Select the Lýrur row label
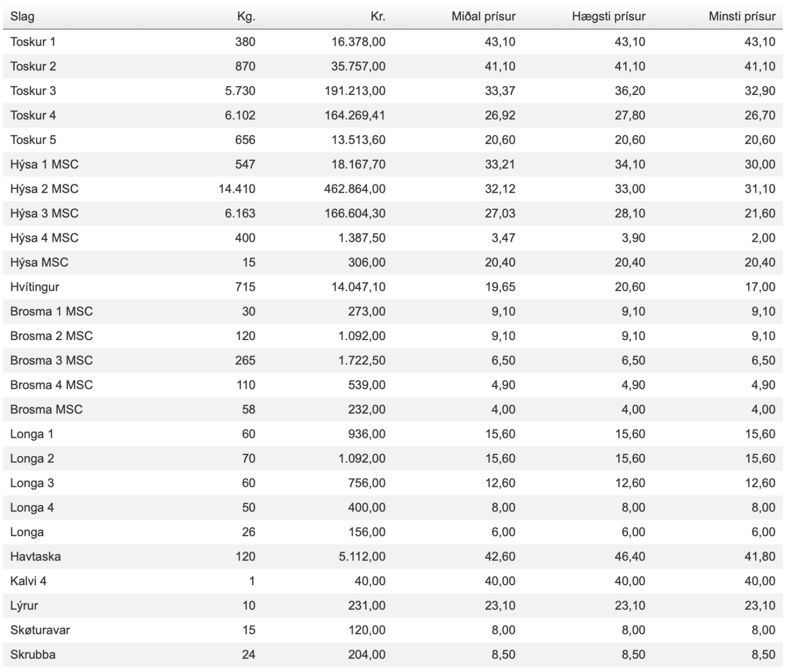Image resolution: width=791 pixels, height=672 pixels. point(24,606)
